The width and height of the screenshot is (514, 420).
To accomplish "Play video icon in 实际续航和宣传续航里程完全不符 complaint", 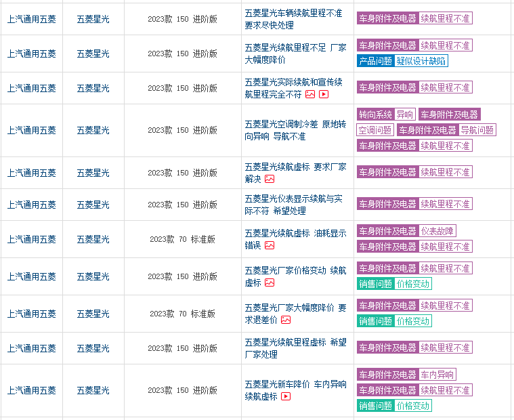I will 324,94.
